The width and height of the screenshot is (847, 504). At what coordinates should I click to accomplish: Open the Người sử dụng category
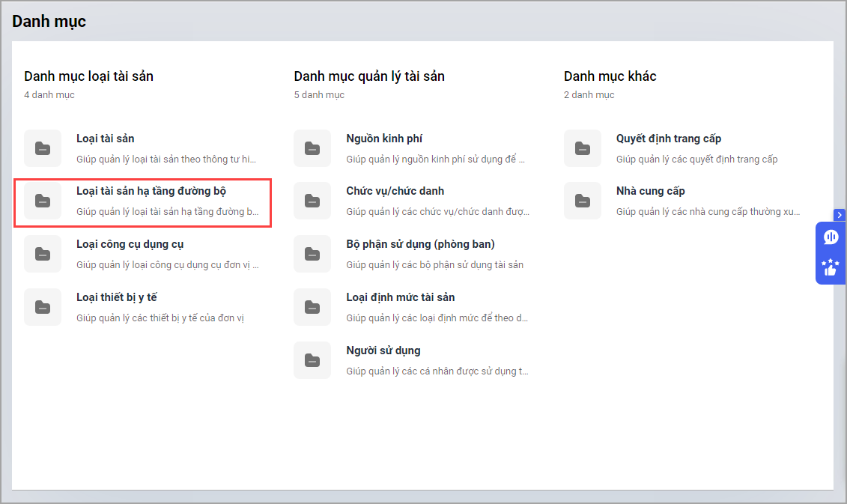pos(383,350)
